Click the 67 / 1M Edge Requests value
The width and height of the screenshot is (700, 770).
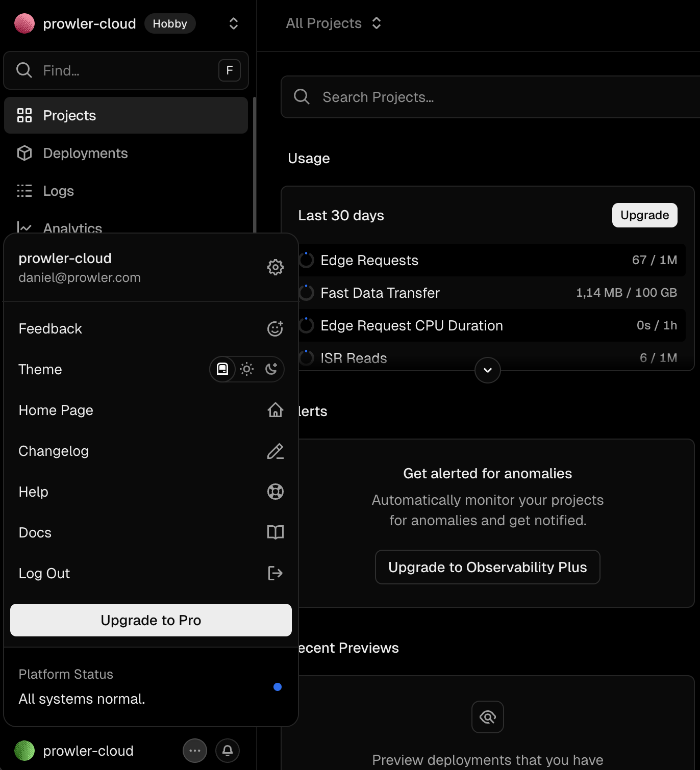point(655,260)
